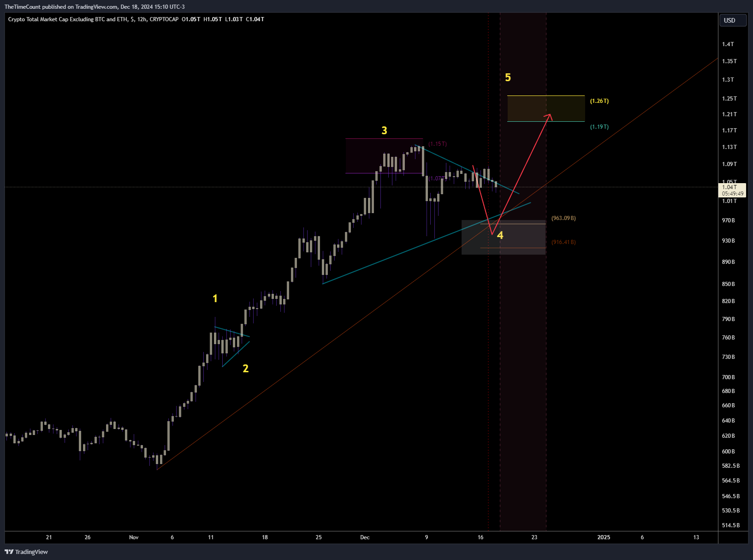This screenshot has width=753, height=560.
Task: Click the Dec label on the time axis
Action: (x=364, y=537)
